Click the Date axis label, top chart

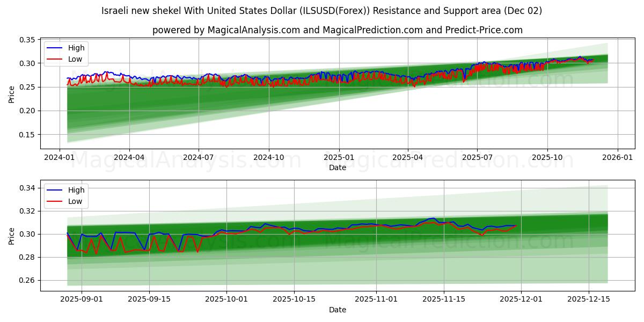tap(337, 167)
